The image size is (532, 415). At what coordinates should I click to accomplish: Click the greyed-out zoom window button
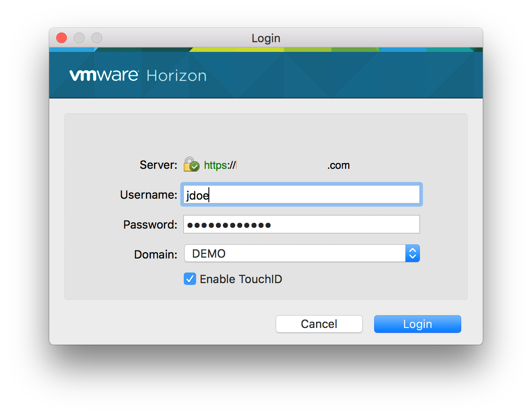point(97,38)
